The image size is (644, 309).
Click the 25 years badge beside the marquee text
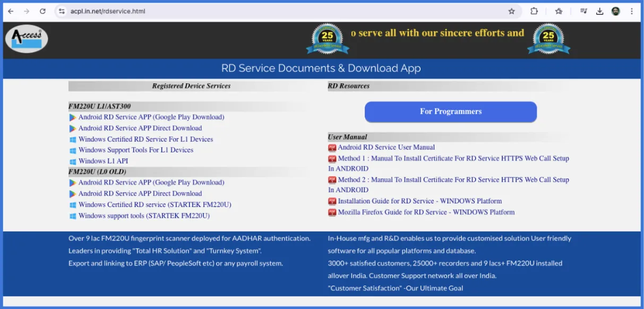(x=328, y=40)
